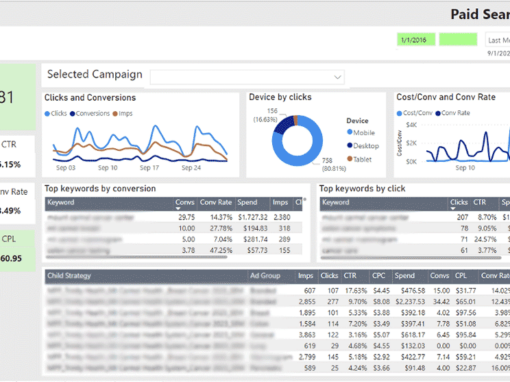Click the Conversions legend dot

[72, 114]
